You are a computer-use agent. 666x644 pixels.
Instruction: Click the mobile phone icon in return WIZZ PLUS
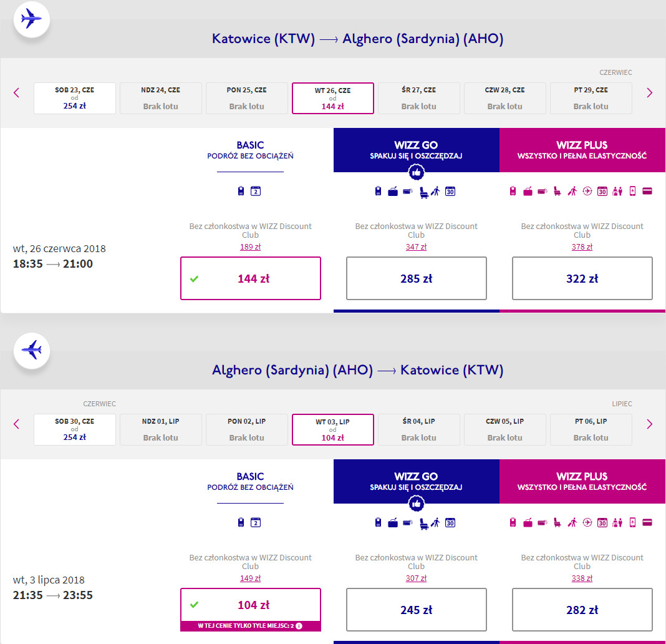click(x=632, y=523)
